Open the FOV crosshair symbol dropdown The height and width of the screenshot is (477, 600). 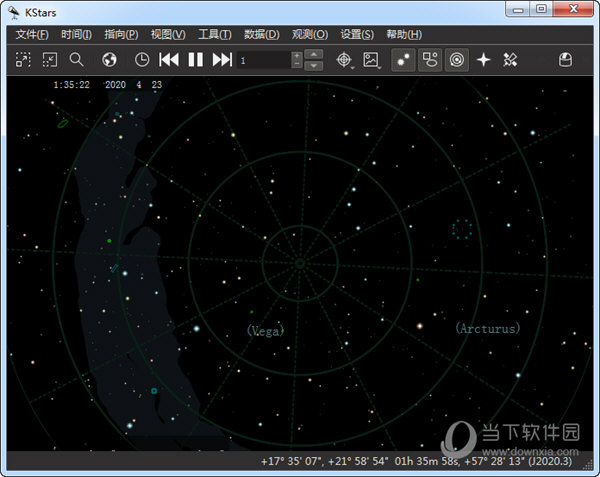tap(345, 60)
